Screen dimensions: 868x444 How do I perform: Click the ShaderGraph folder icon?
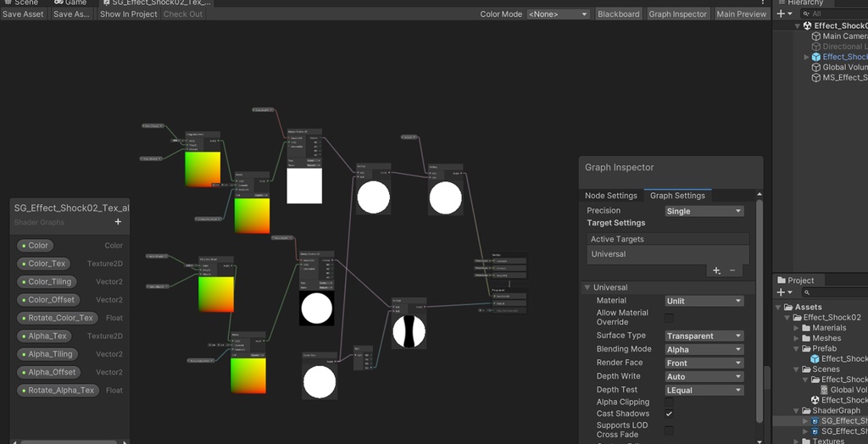pos(806,411)
